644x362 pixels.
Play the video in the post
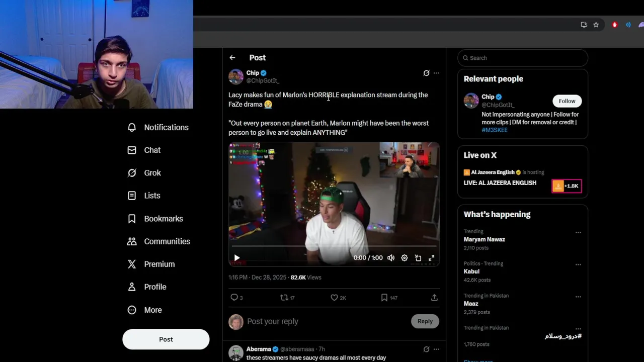point(237,258)
